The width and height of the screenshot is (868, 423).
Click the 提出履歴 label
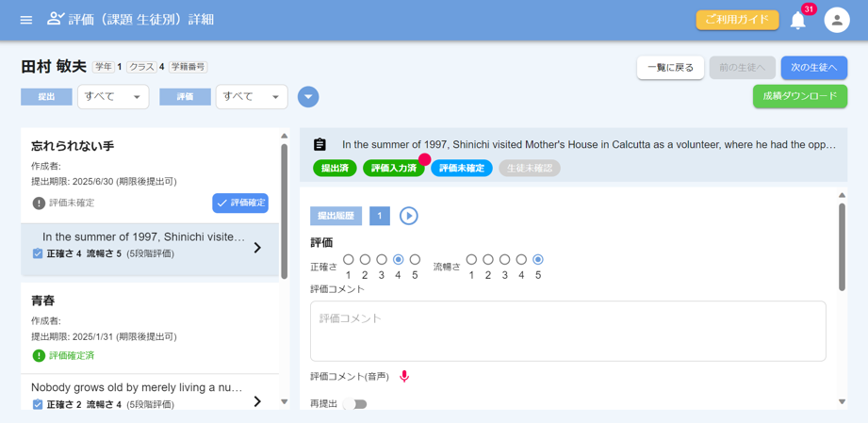tap(336, 216)
